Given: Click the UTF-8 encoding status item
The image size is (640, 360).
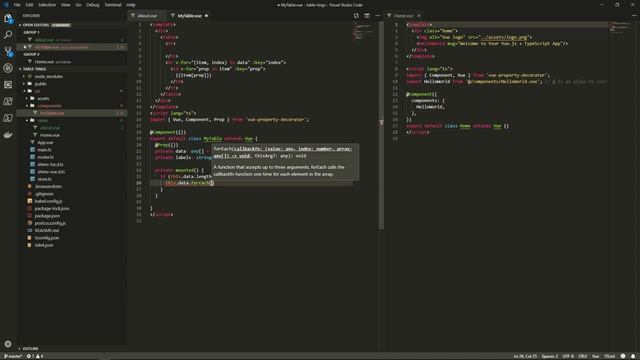Looking at the screenshot, I should [568, 356].
